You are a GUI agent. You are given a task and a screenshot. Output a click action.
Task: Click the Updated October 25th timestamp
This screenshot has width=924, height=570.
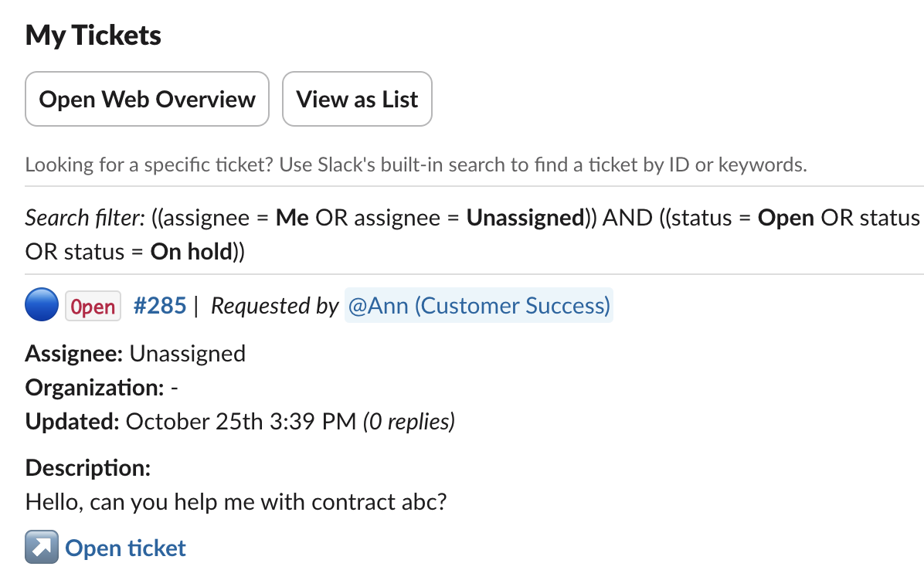coord(239,422)
